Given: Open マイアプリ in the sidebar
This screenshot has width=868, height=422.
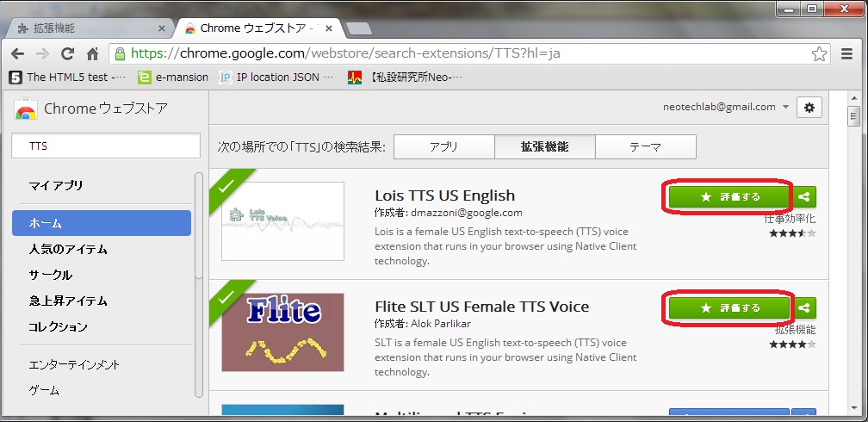Looking at the screenshot, I should tap(56, 185).
